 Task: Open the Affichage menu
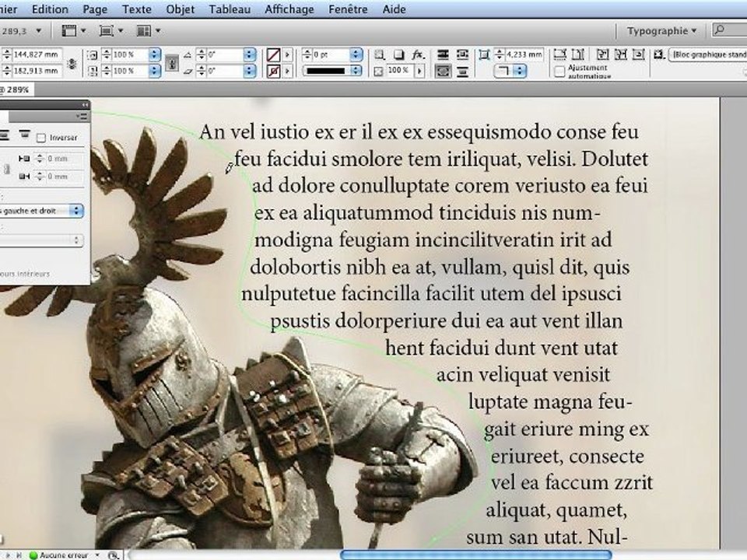click(x=289, y=9)
